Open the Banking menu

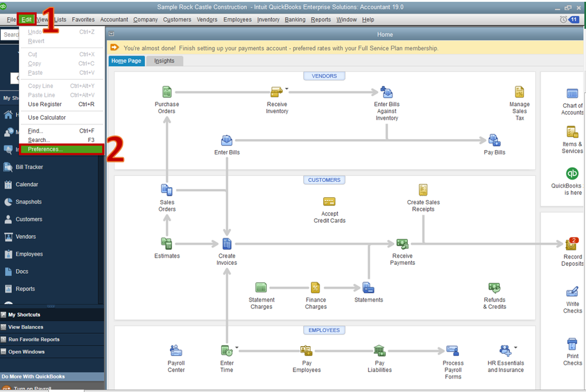pos(295,19)
